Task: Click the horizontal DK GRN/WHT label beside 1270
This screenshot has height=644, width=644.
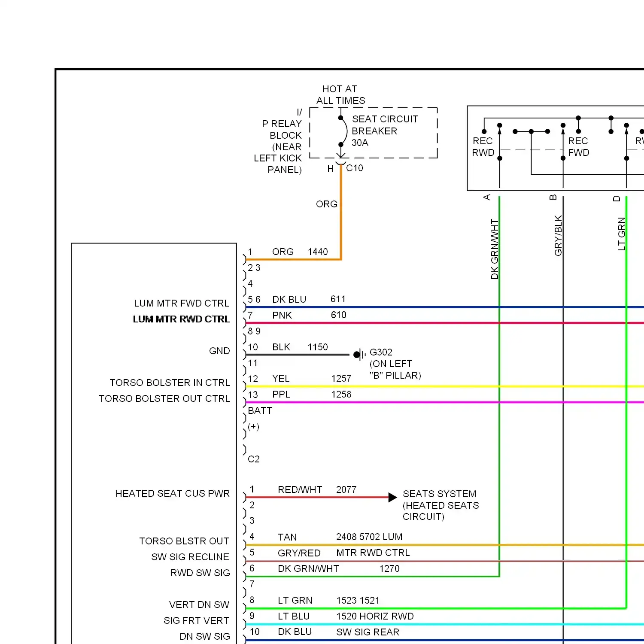Action: pyautogui.click(x=308, y=569)
